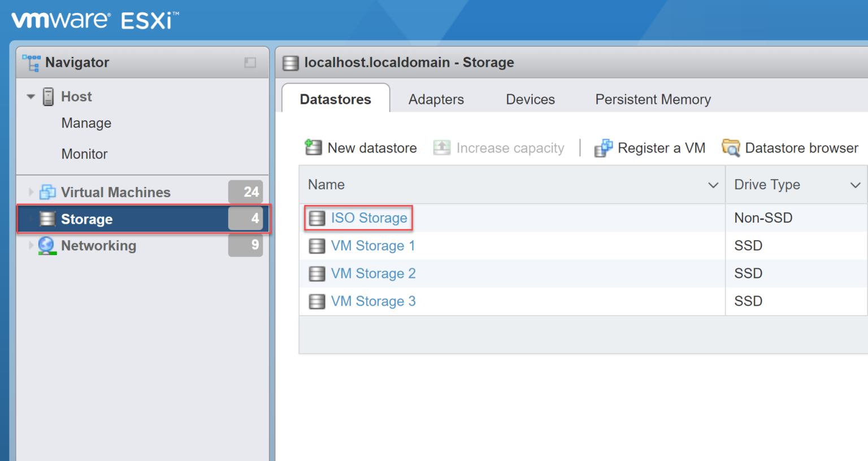Click the Virtual Machines icon
This screenshot has width=868, height=461.
click(x=47, y=192)
